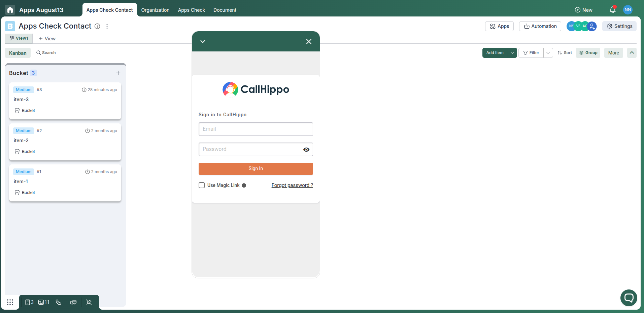Viewport: 644px width, 313px height.
Task: Click the info icon next to Apps Check Contact
Action: point(97,26)
